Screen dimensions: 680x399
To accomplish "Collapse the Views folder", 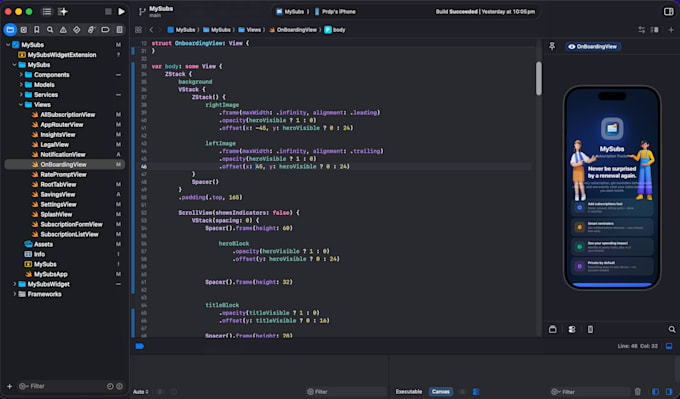I will (21, 105).
